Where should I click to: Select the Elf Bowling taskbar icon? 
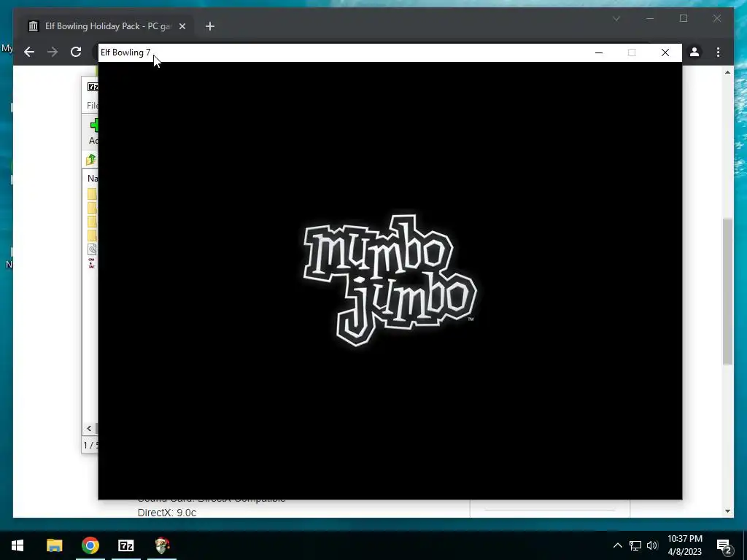[163, 545]
